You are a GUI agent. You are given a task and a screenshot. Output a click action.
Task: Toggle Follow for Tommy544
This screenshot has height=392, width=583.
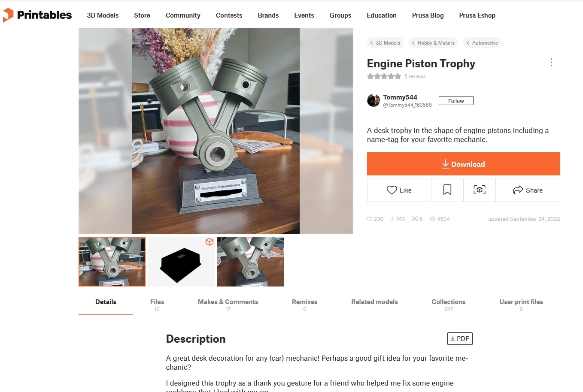point(456,101)
